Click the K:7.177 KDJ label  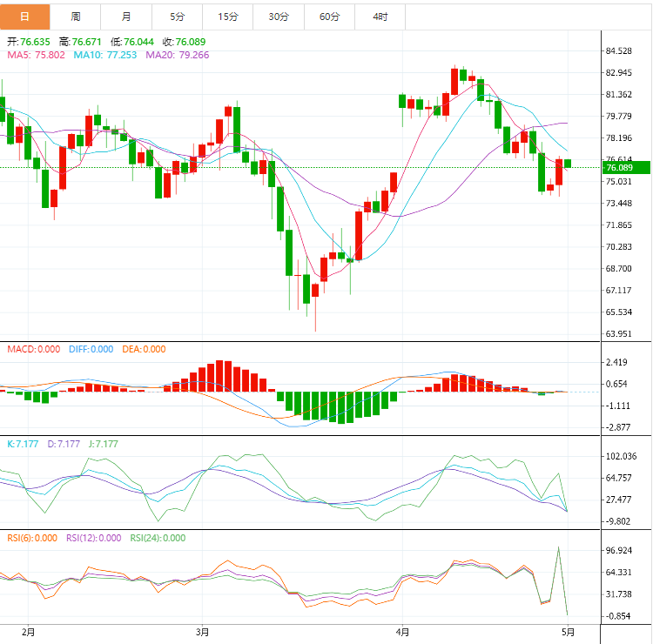[x=23, y=444]
